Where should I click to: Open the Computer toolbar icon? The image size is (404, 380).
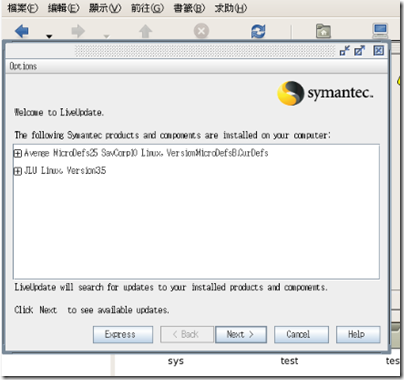380,31
